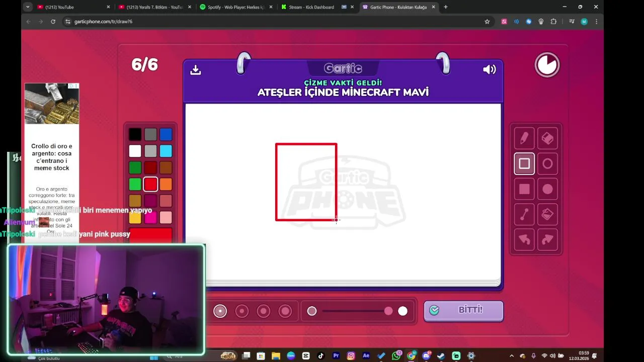The height and width of the screenshot is (362, 644).
Task: Open Discord from the taskbar
Action: click(426, 356)
